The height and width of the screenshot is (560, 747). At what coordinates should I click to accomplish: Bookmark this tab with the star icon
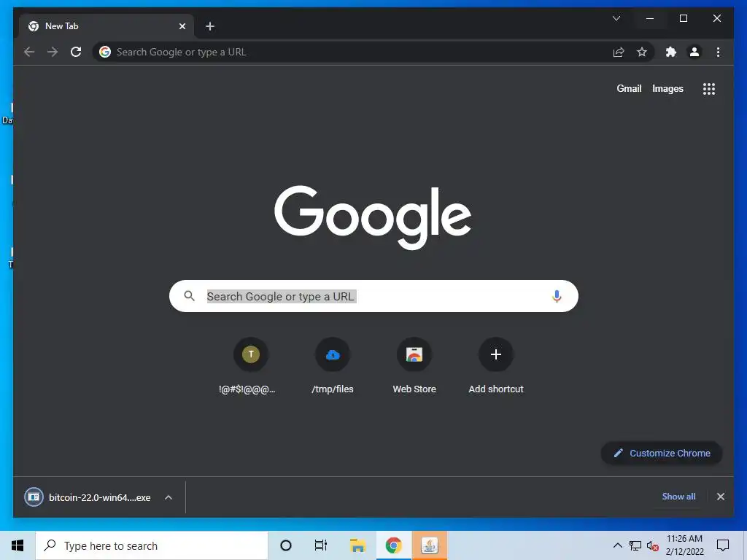[642, 52]
